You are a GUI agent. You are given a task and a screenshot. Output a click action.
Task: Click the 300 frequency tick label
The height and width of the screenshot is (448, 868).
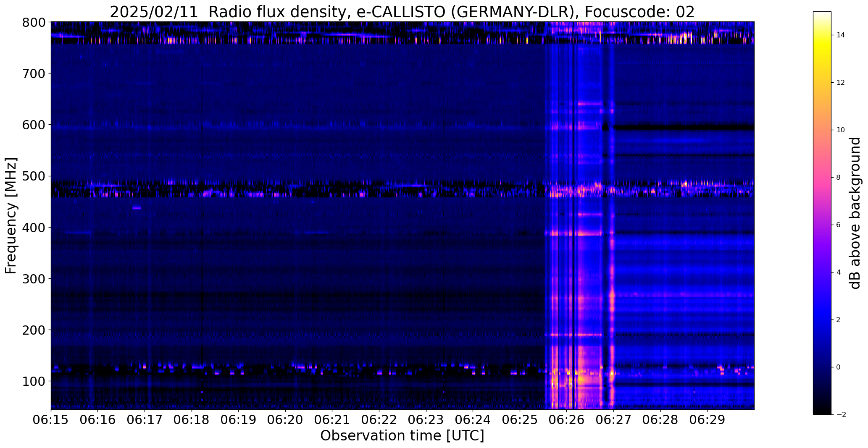tap(33, 278)
